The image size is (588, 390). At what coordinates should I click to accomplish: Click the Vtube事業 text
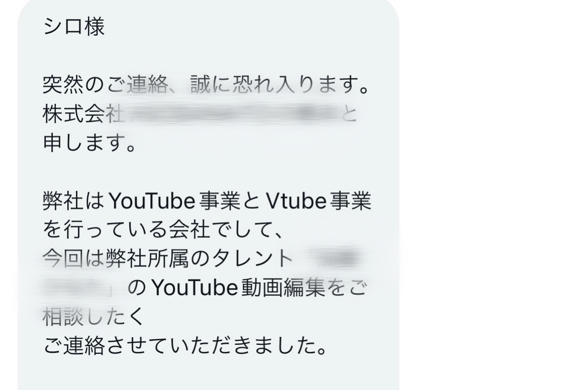[319, 201]
